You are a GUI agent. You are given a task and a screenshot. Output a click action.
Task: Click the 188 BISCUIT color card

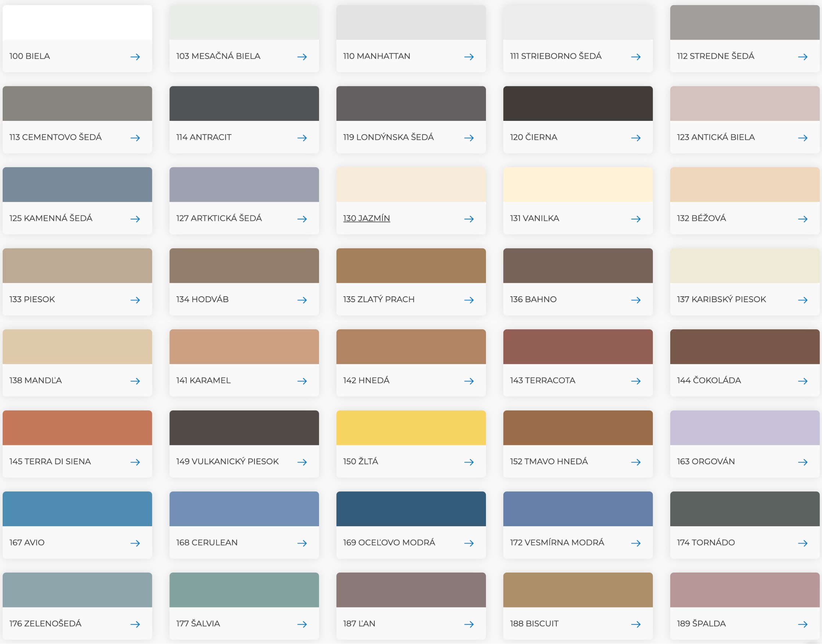point(578,590)
